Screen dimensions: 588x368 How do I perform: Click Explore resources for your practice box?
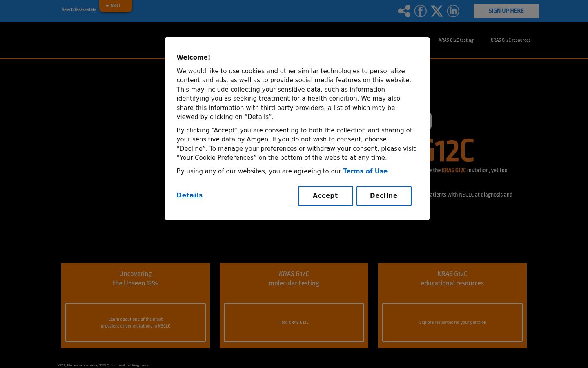coord(452,323)
